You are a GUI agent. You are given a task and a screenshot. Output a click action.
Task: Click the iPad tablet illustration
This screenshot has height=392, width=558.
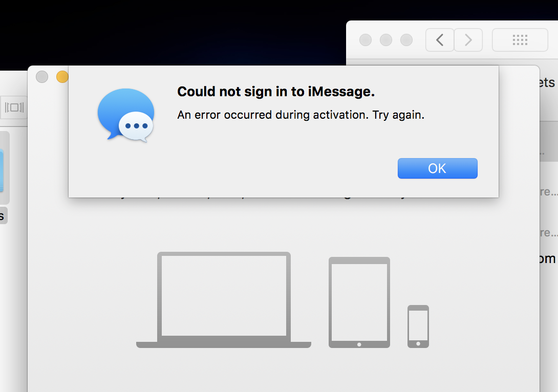[x=359, y=302]
